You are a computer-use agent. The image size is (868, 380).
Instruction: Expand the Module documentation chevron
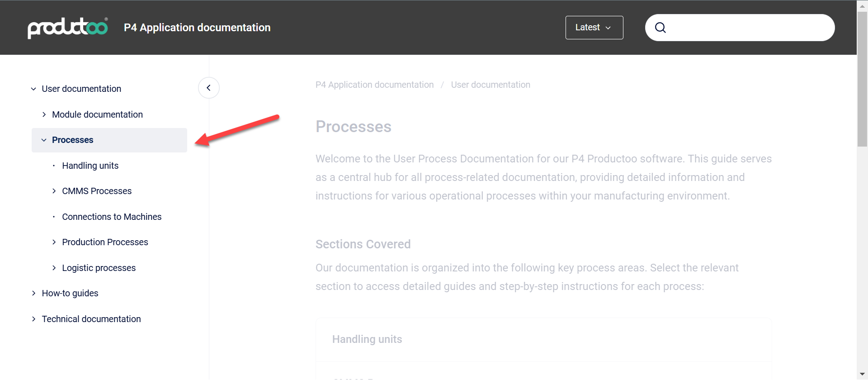coord(44,115)
